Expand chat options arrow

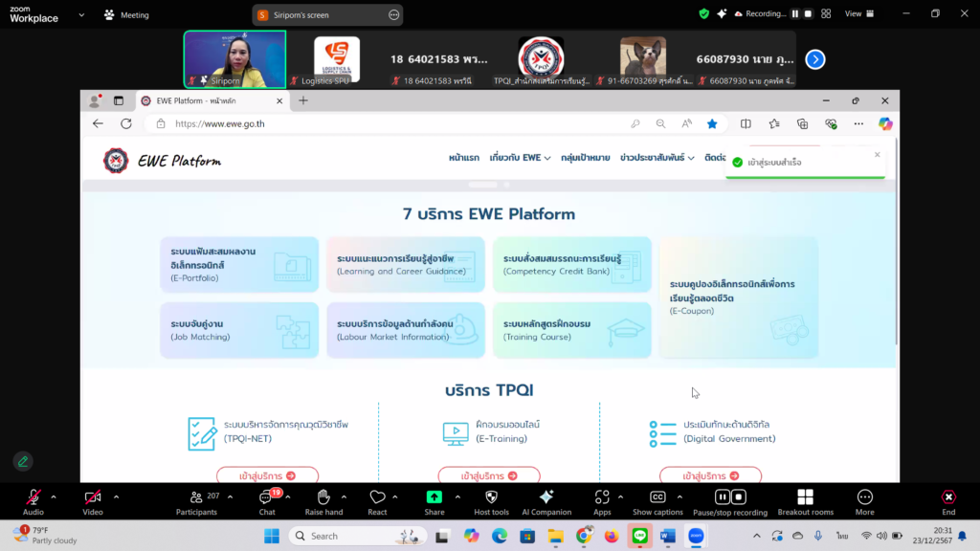pyautogui.click(x=288, y=497)
